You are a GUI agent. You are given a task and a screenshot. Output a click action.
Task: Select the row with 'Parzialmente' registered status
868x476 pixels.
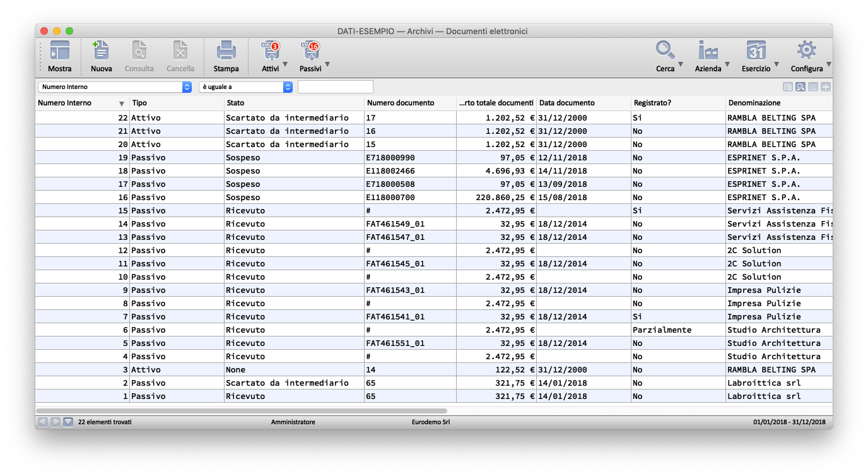pos(662,330)
